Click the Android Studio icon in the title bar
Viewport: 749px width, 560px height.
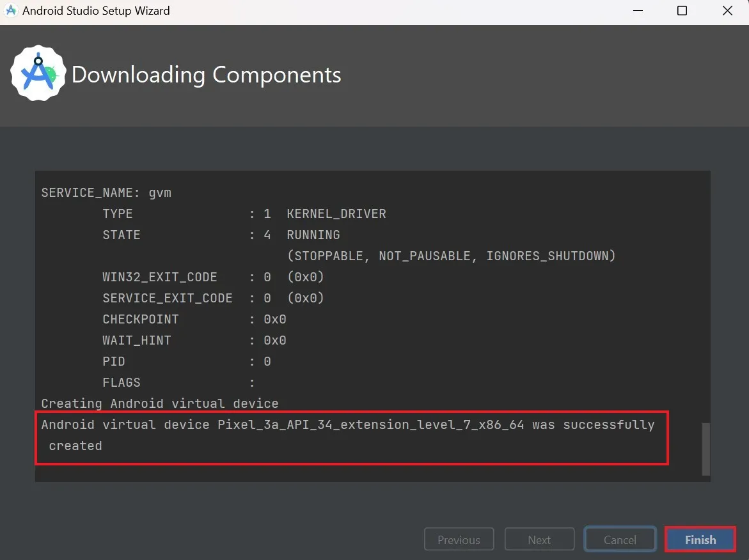10,10
